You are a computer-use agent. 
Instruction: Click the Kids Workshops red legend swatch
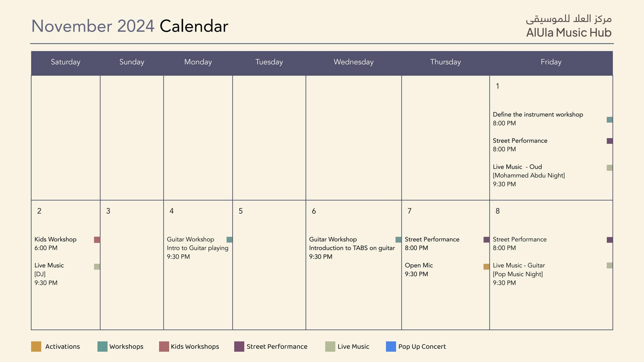tap(164, 346)
